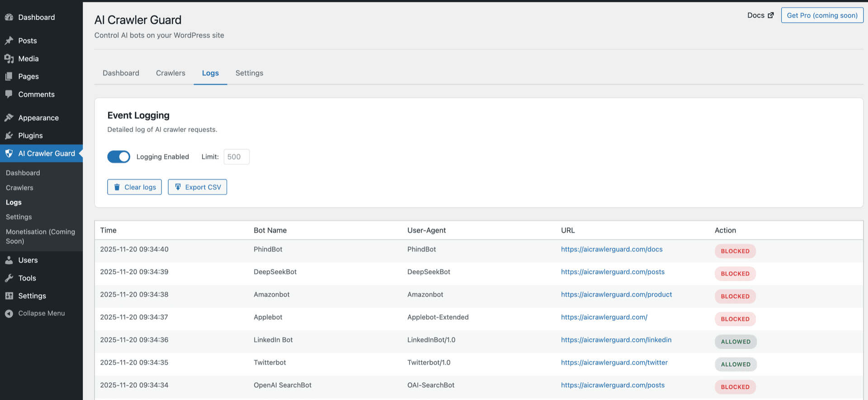Click the Media library icon
Viewport: 868px width, 400px height.
(x=9, y=59)
